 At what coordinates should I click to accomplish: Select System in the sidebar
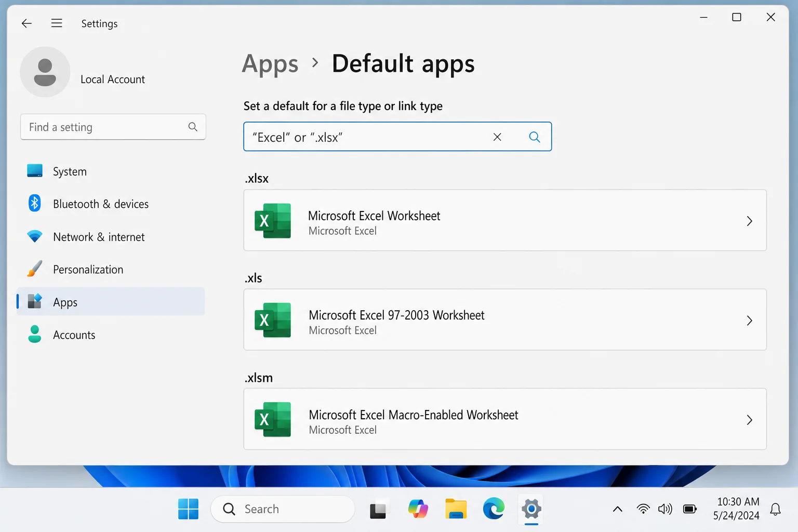tap(111, 171)
